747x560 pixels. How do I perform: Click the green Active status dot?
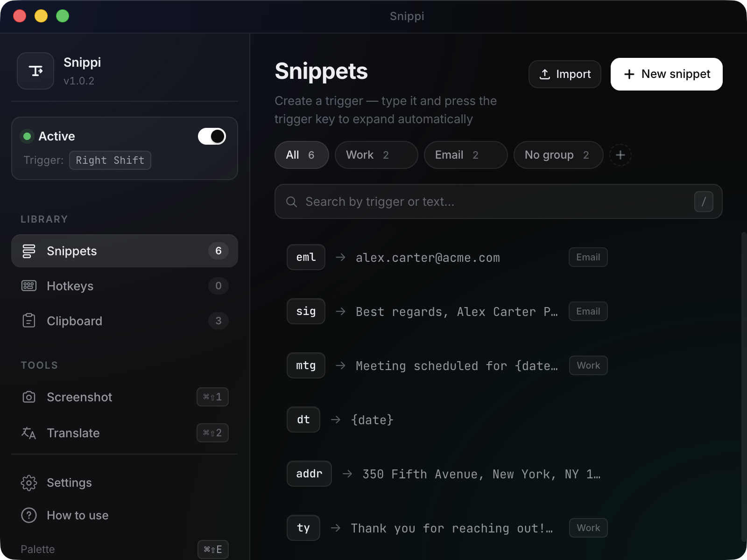point(27,136)
